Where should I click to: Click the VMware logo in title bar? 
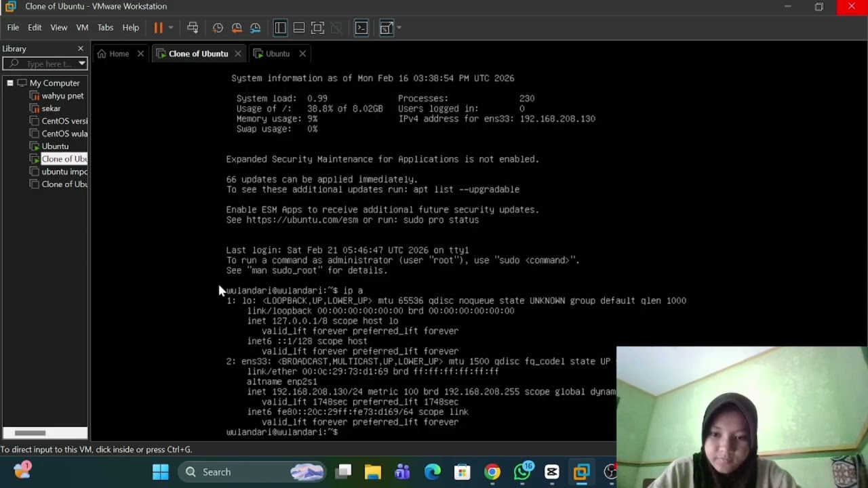10,7
